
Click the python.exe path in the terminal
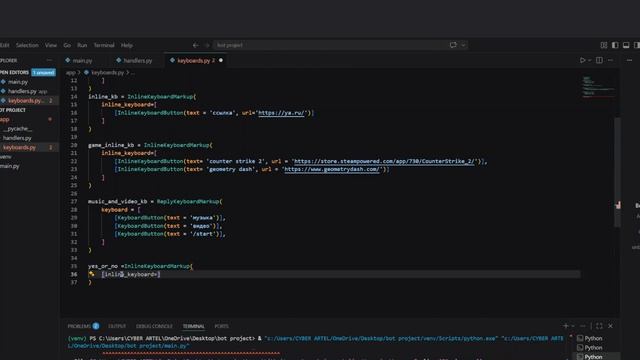[382, 338]
